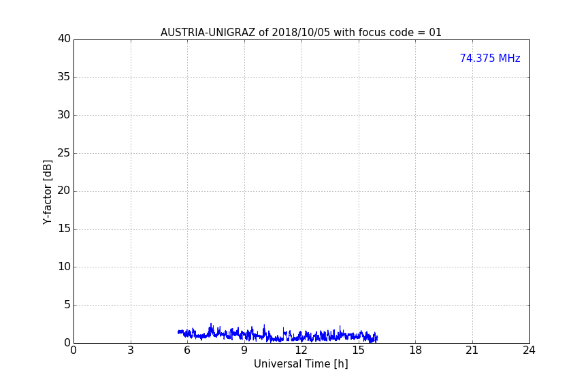Click y-axis tick label 30
This screenshot has height=392, width=588.
pos(64,115)
